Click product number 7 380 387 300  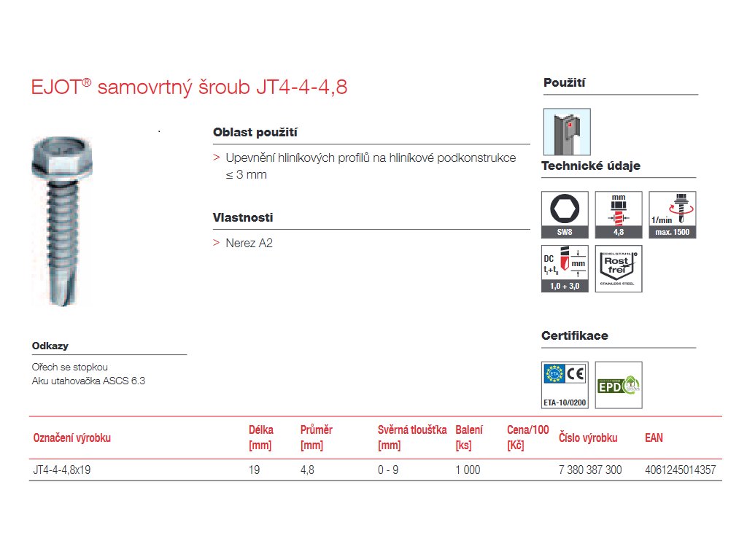coord(590,470)
